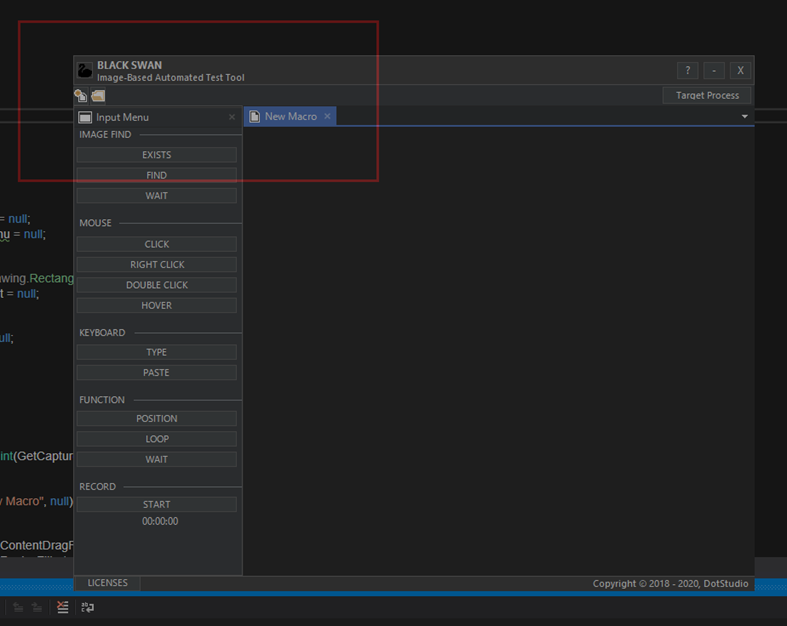Screen dimensions: 787x626
Task: Add an EXISTS image find step
Action: click(157, 155)
